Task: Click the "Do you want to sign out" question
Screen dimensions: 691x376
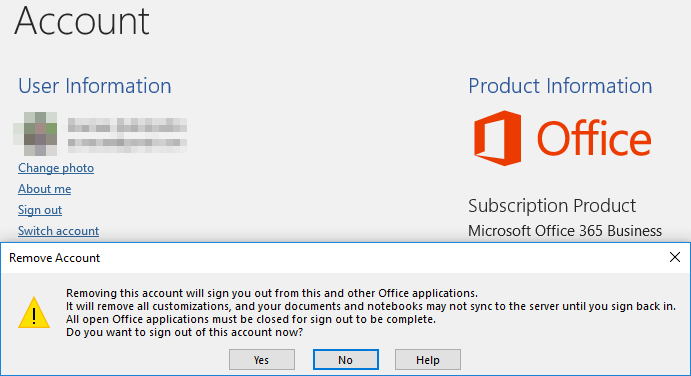Action: [185, 332]
